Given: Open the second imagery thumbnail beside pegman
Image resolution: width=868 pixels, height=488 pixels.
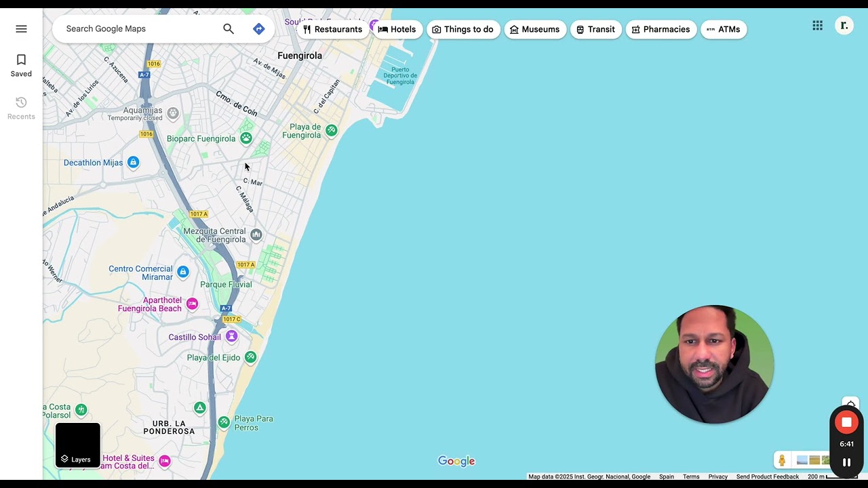Looking at the screenshot, I should (814, 460).
